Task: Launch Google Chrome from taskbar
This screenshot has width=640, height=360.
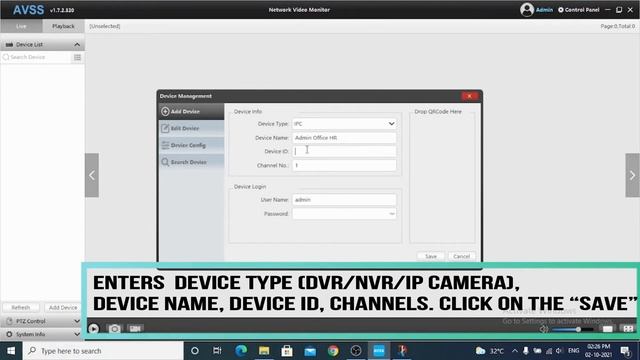Action: tap(333, 351)
